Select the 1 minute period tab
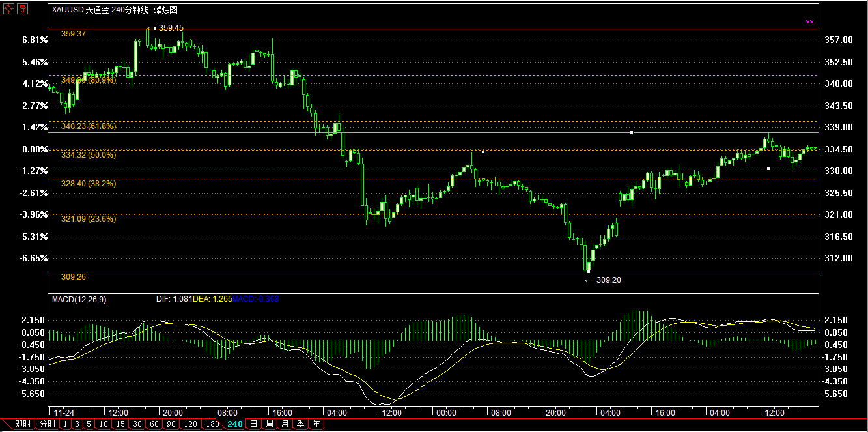Image resolution: width=868 pixels, height=432 pixels. (65, 424)
